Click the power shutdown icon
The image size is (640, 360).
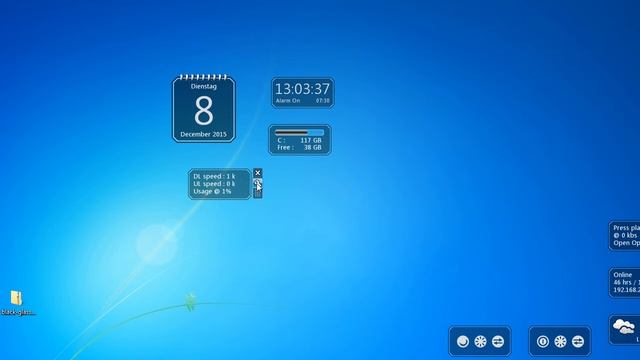point(542,341)
